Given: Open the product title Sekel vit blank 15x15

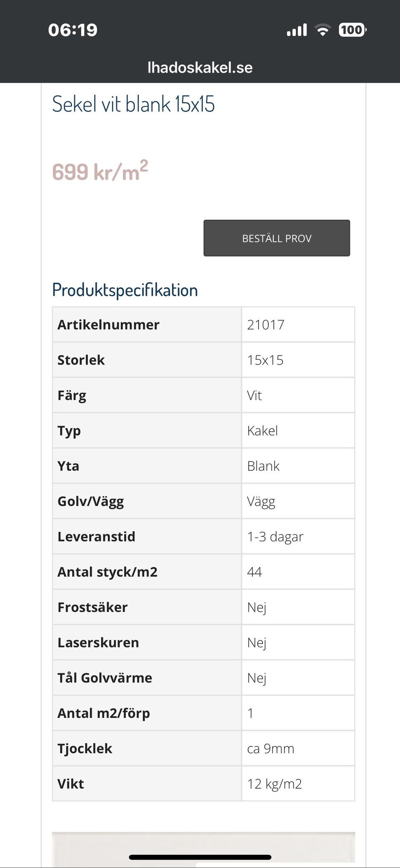Looking at the screenshot, I should coord(133,104).
